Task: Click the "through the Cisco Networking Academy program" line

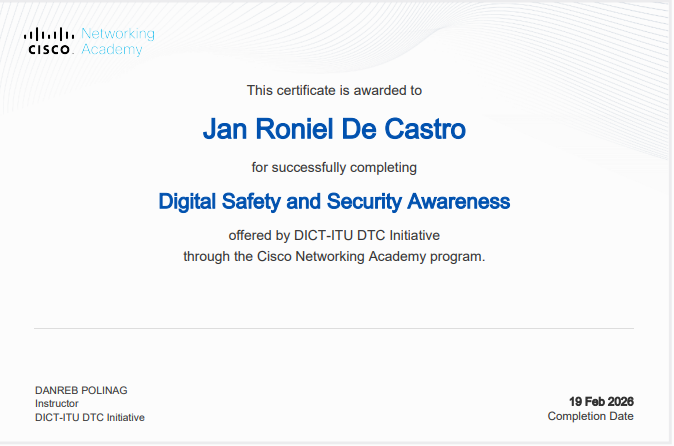Action: pos(334,256)
